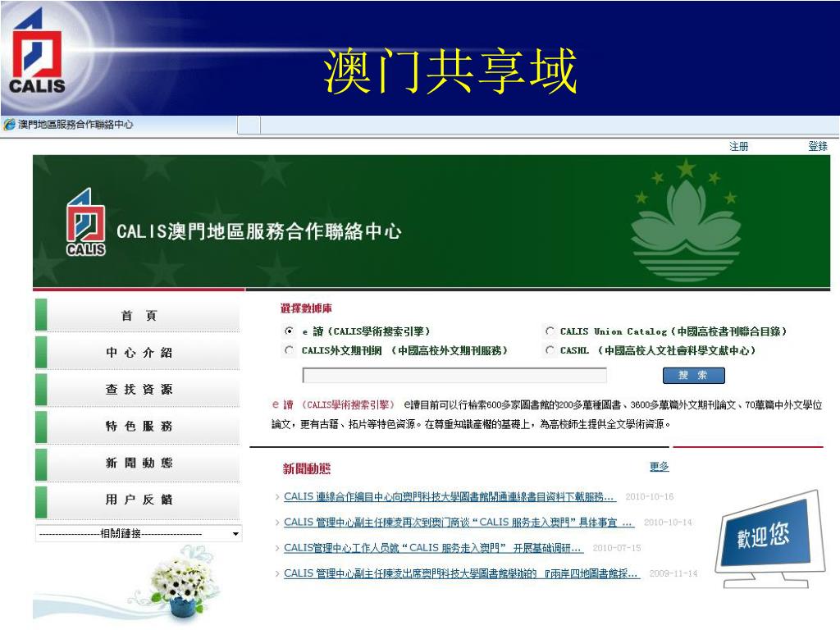Click the date text 2010-10-16
This screenshot has height=630, width=840.
coord(650,496)
